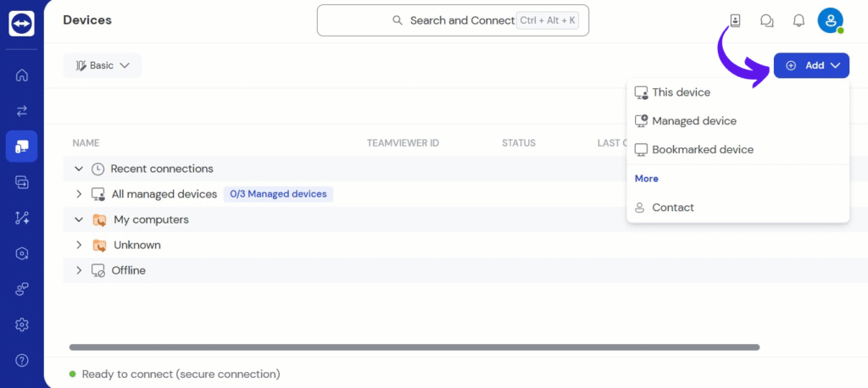Image resolution: width=868 pixels, height=388 pixels.
Task: Click the Bookmarked device monitor icon
Action: pos(641,150)
